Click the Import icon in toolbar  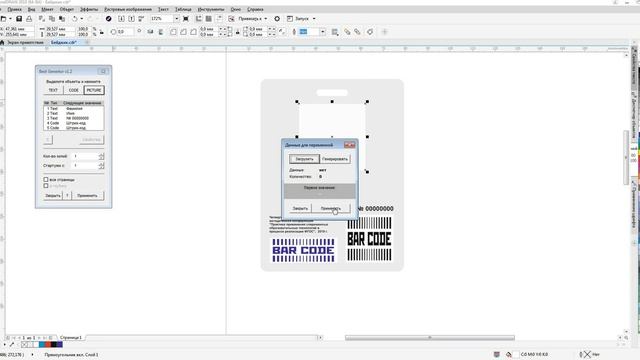click(x=121, y=19)
